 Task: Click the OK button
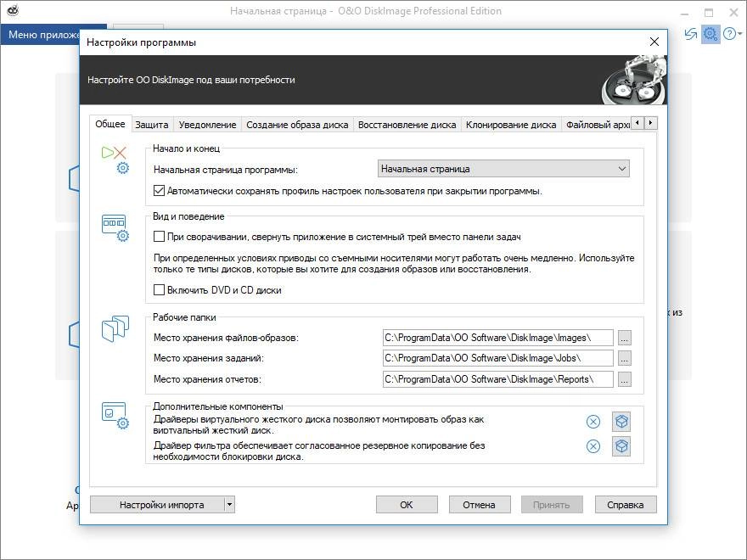(407, 505)
